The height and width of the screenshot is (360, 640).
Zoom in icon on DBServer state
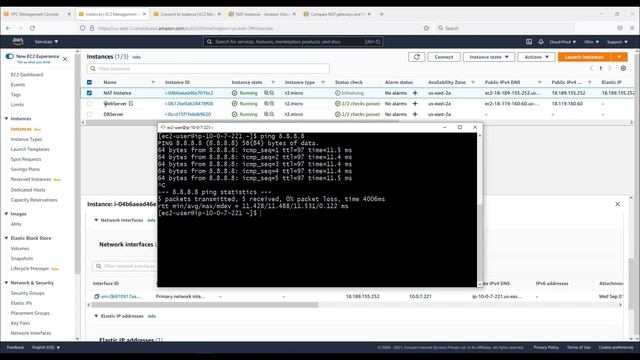tap(266, 114)
